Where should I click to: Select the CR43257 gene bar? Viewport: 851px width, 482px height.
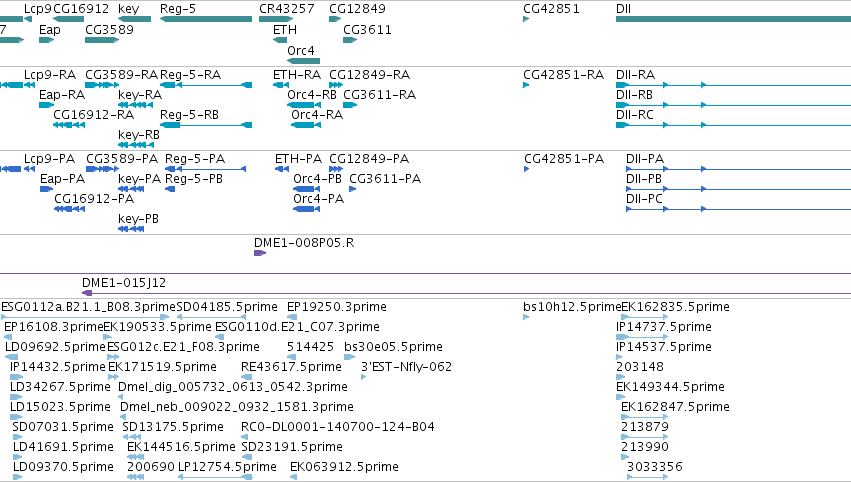(276, 19)
